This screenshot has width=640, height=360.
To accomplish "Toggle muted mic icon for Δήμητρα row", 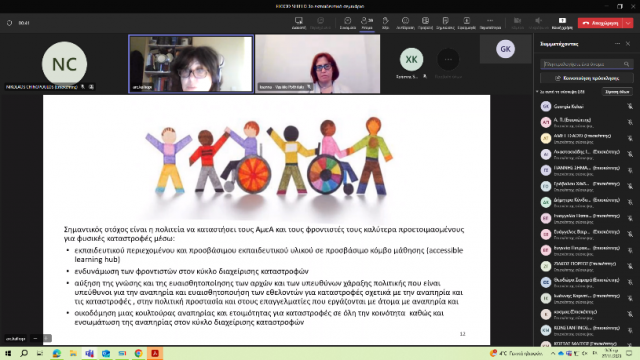I will (630, 202).
